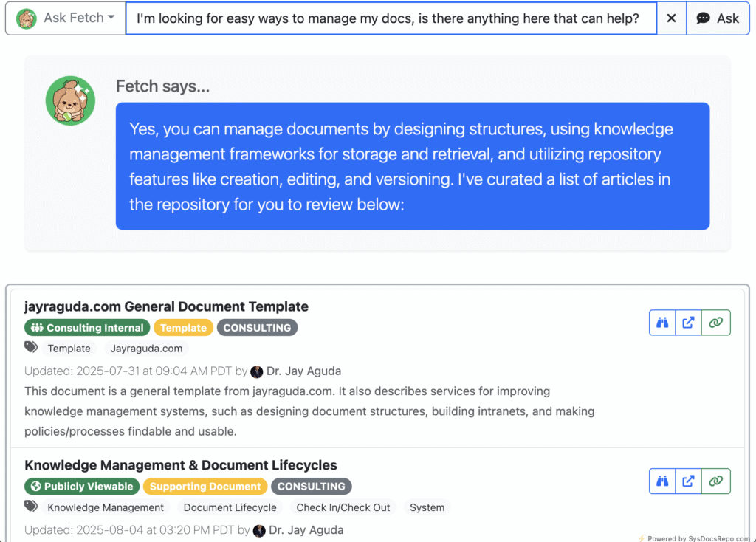Click the Fetch dog avatar in the response
This screenshot has width=756, height=542.
tap(70, 100)
